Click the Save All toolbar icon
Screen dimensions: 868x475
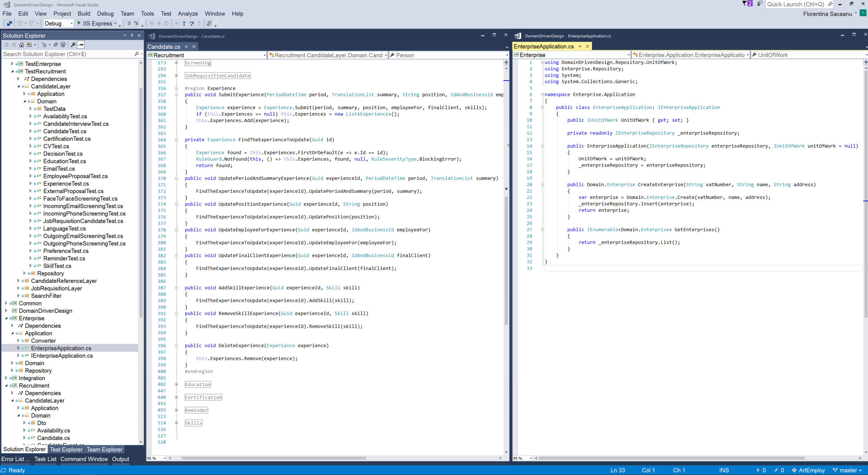(9, 23)
